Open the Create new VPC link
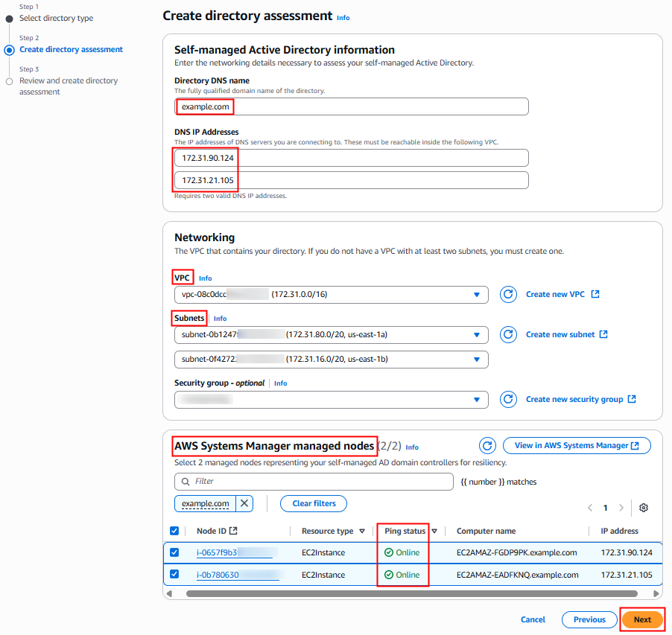The image size is (672, 635). pyautogui.click(x=562, y=294)
